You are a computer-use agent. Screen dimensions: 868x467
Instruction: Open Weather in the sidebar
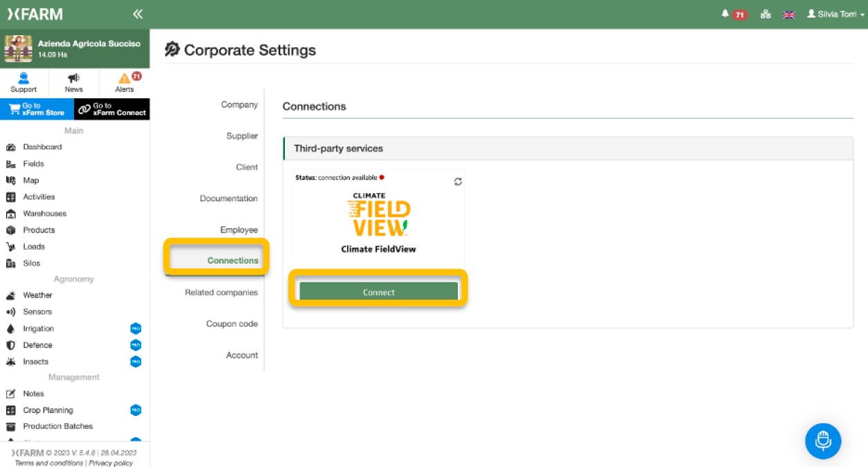coord(37,295)
